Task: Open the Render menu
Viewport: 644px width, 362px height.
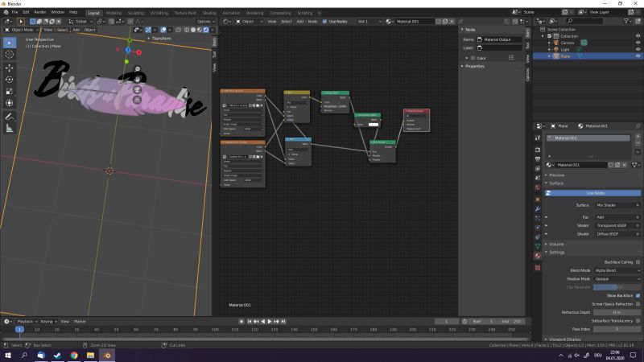Action: pyautogui.click(x=39, y=12)
